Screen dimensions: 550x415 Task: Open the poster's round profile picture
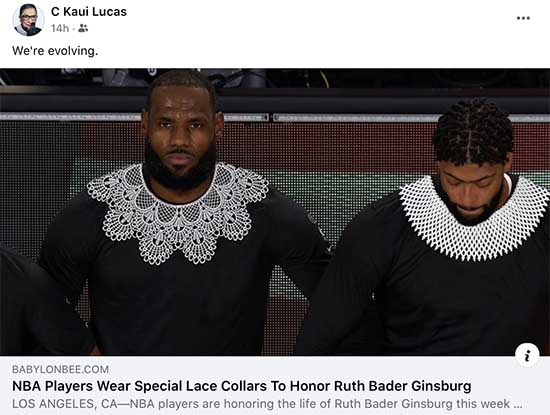click(x=28, y=20)
